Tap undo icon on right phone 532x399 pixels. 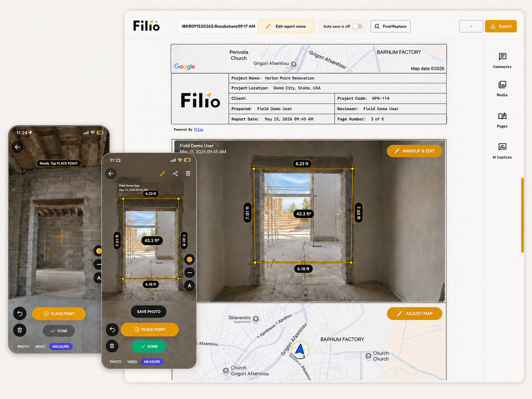click(x=112, y=330)
